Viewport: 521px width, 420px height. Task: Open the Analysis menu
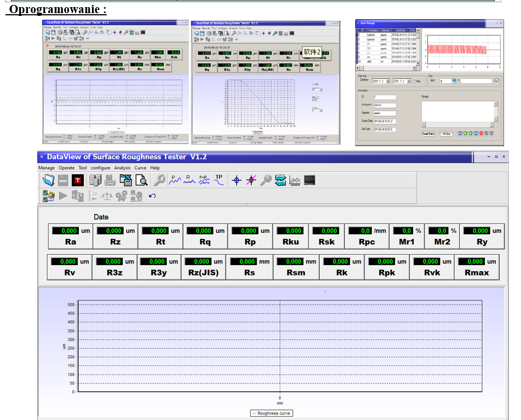[x=122, y=168]
